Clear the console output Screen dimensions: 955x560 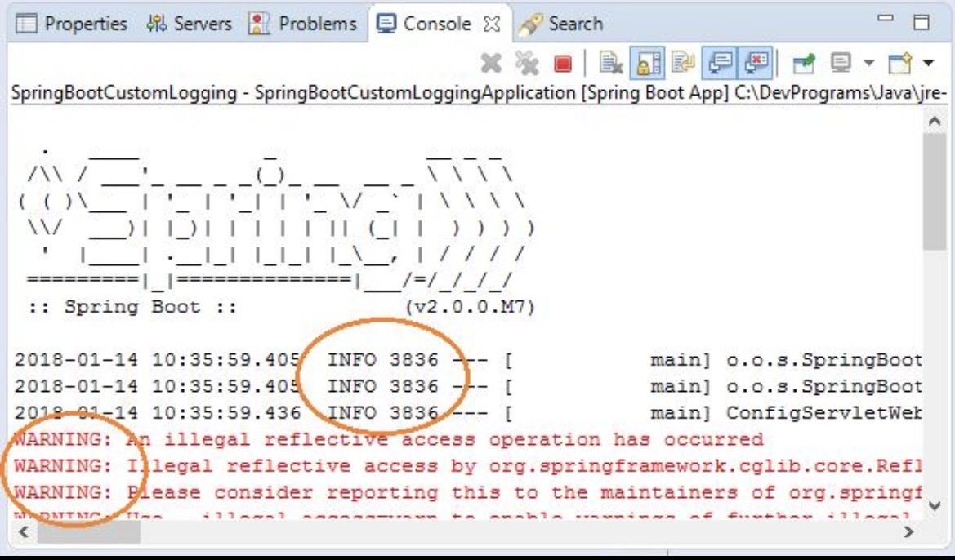(610, 63)
